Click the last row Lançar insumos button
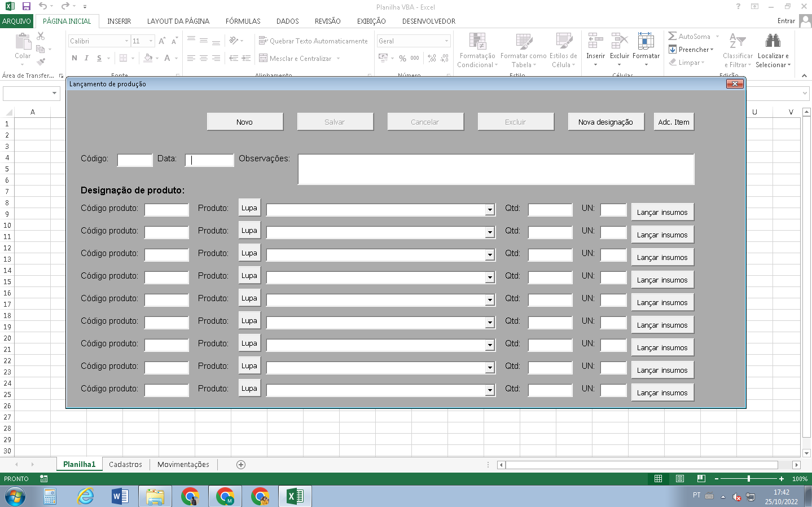The width and height of the screenshot is (812, 507). tap(662, 393)
